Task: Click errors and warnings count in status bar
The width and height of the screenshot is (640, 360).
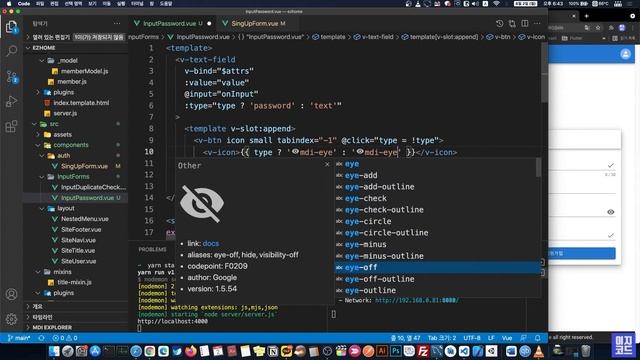Action: 65,338
